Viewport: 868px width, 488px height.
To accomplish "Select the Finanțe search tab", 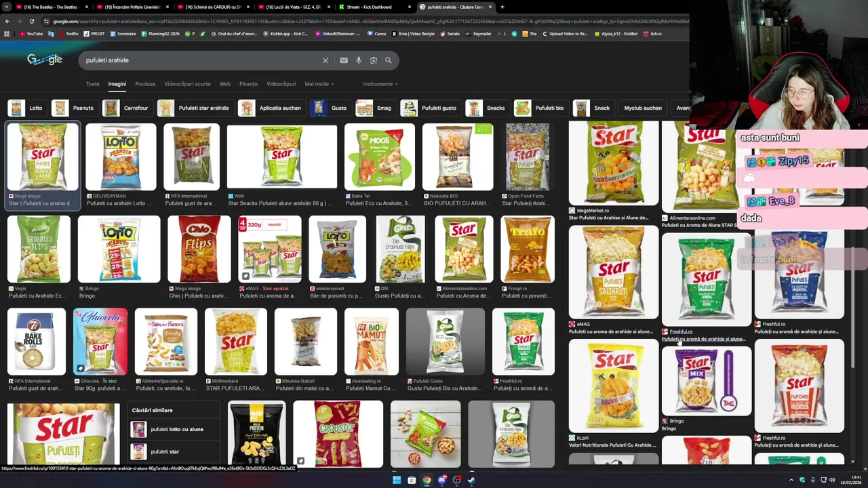I will (248, 84).
